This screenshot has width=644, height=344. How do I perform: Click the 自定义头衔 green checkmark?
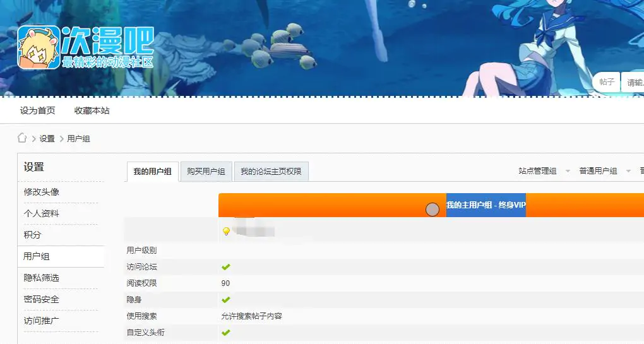[225, 333]
